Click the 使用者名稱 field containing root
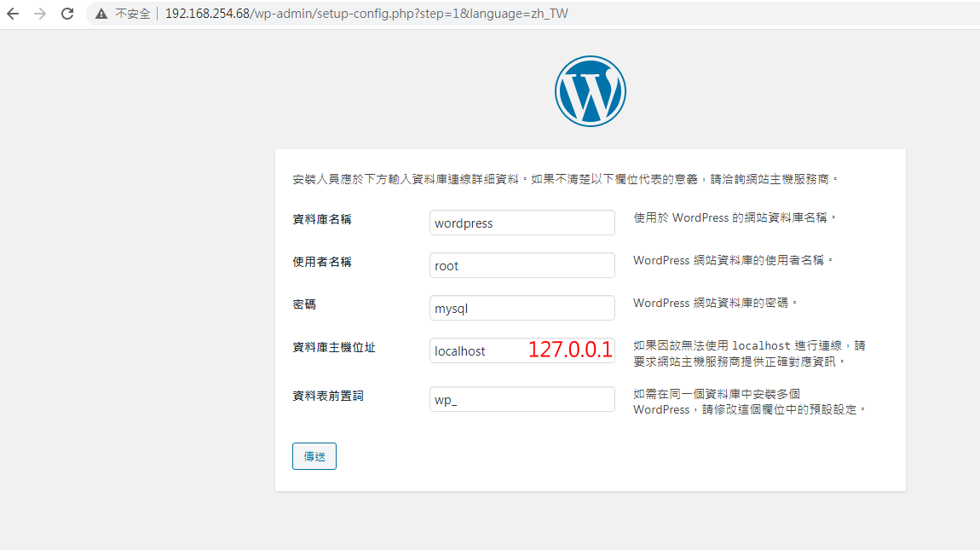The image size is (980, 550). coord(522,265)
